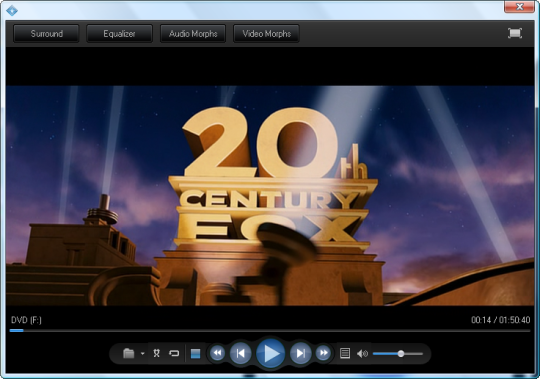Image resolution: width=540 pixels, height=379 pixels.
Task: Click the elapsed time display 00:14 / 01:50:40
Action: [x=500, y=320]
